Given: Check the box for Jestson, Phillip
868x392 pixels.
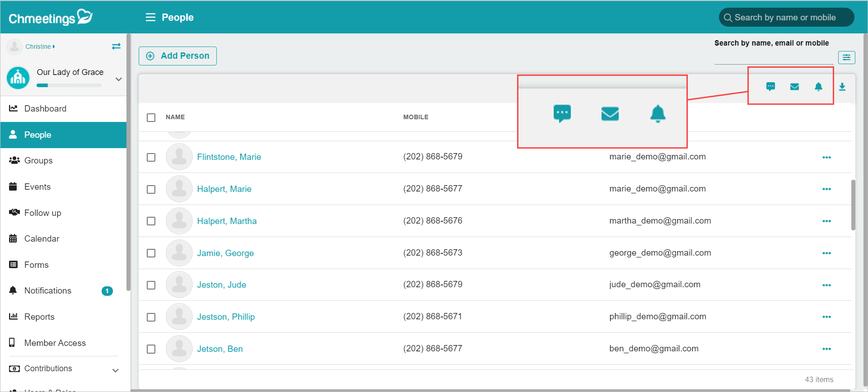Looking at the screenshot, I should (151, 317).
